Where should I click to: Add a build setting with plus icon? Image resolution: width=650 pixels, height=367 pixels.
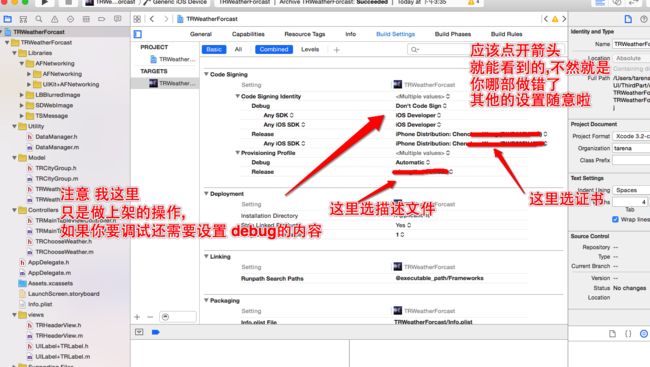[337, 50]
